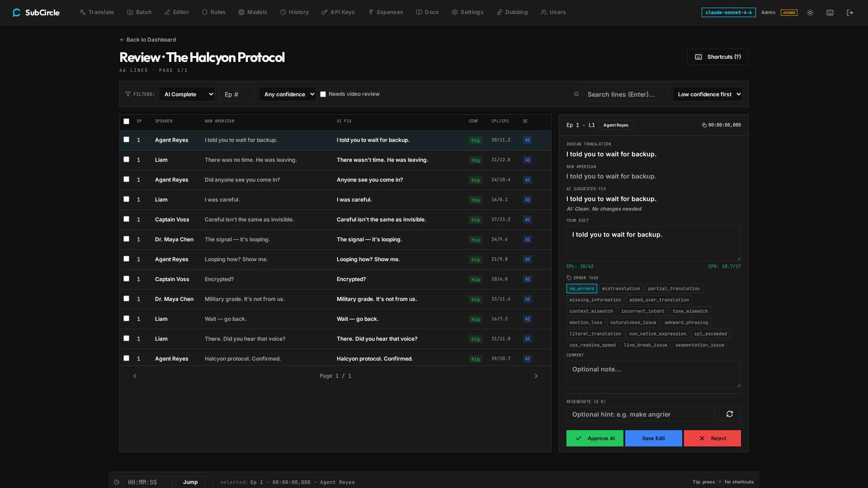Open the API Keys page
868x488 pixels.
(x=338, y=12)
